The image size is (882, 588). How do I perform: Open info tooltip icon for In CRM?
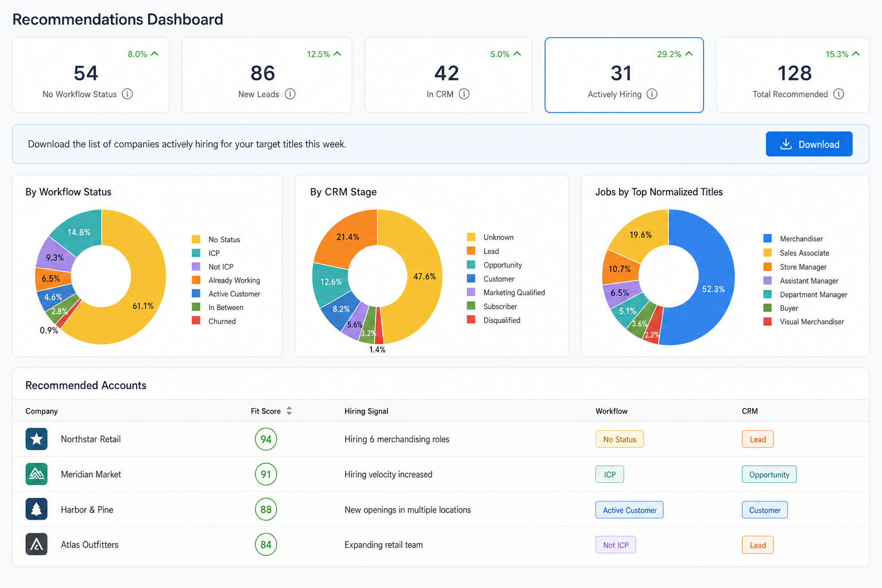[x=464, y=94]
